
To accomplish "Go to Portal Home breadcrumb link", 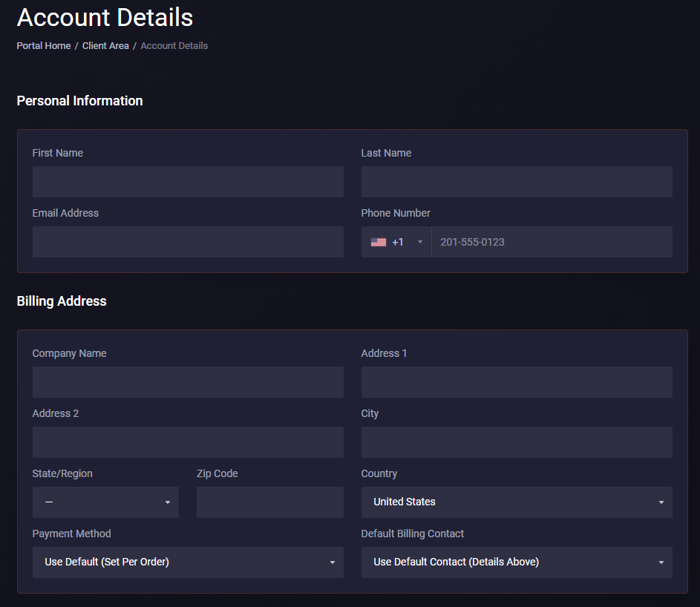I will pos(44,46).
